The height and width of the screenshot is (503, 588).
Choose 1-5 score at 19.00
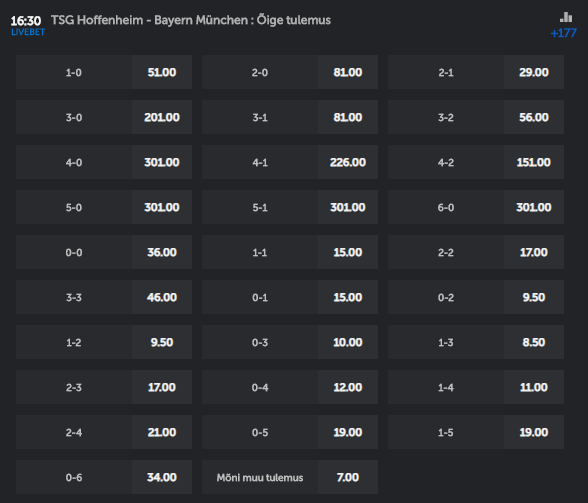click(x=476, y=432)
